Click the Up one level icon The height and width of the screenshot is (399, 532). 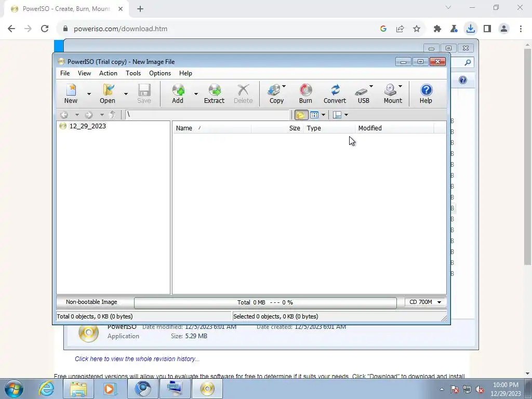click(x=112, y=115)
